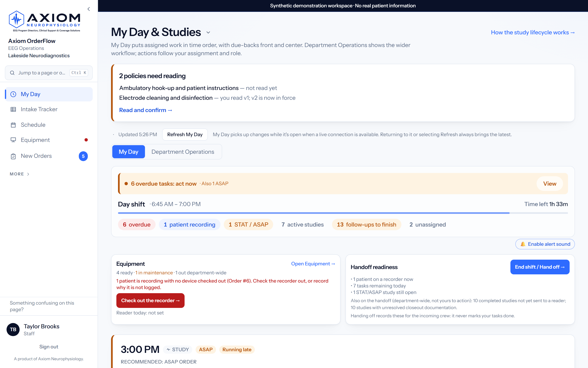Click the red Equipment alert dot
Screen dimensions: 588x368
pyautogui.click(x=86, y=140)
